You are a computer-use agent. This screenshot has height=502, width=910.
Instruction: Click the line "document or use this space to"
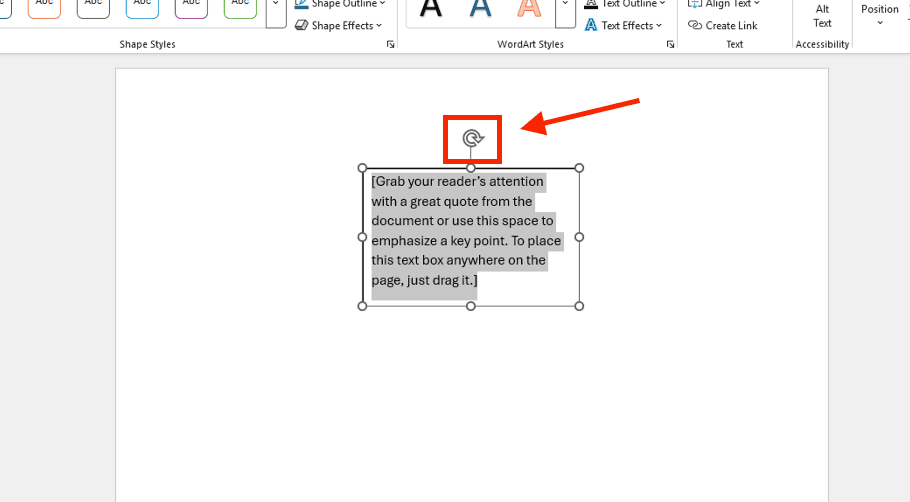point(463,221)
